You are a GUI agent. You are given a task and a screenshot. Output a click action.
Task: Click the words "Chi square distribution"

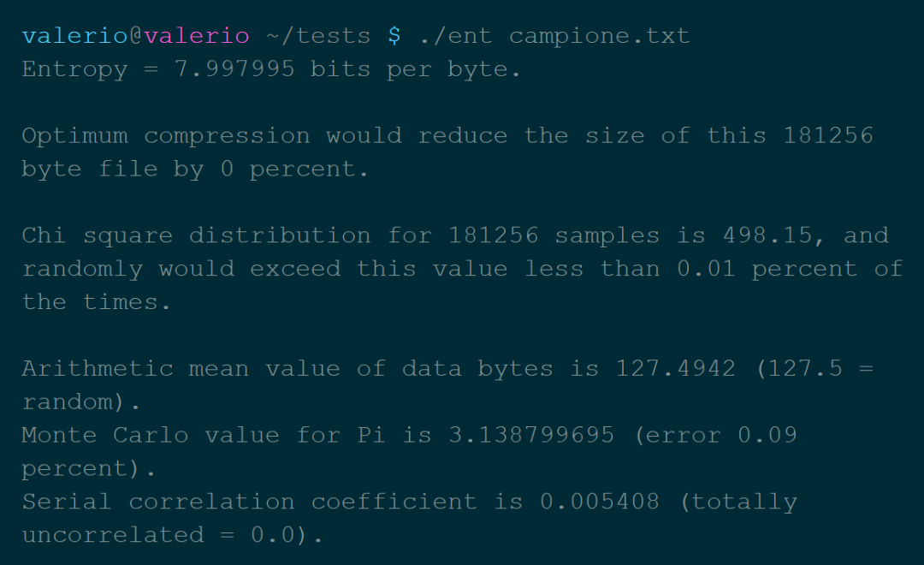click(196, 235)
